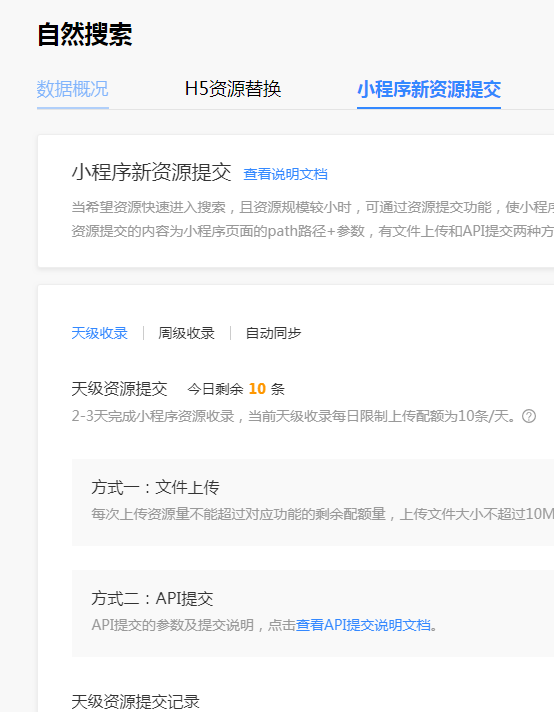Click the 天级资源提交 section heading

pyautogui.click(x=119, y=389)
